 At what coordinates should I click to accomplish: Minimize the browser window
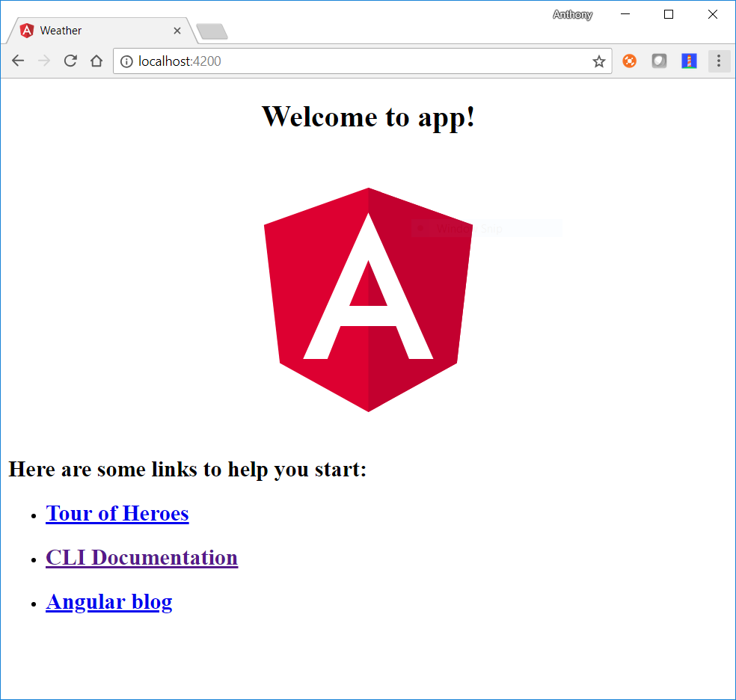[625, 14]
